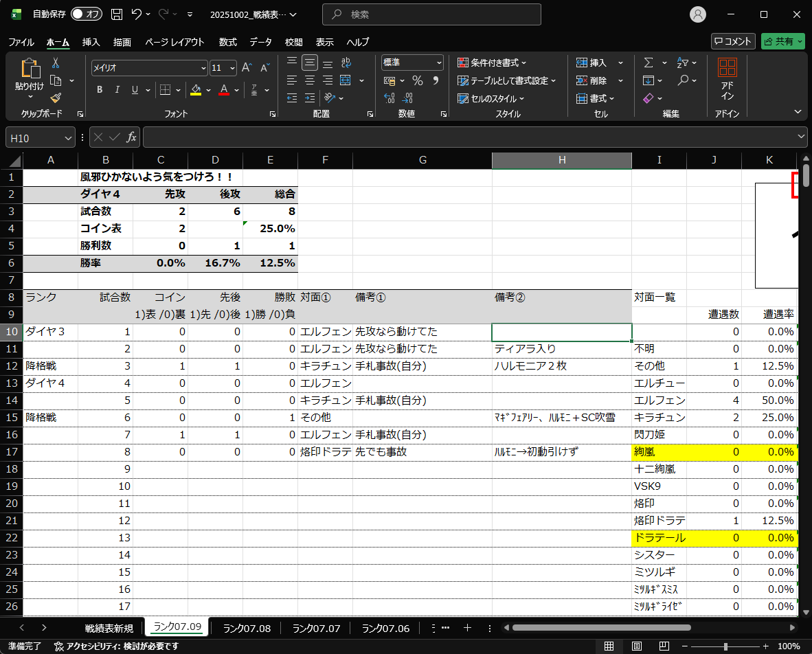Decrease indent icon in alignment group
Image resolution: width=812 pixels, height=654 pixels.
pos(292,98)
